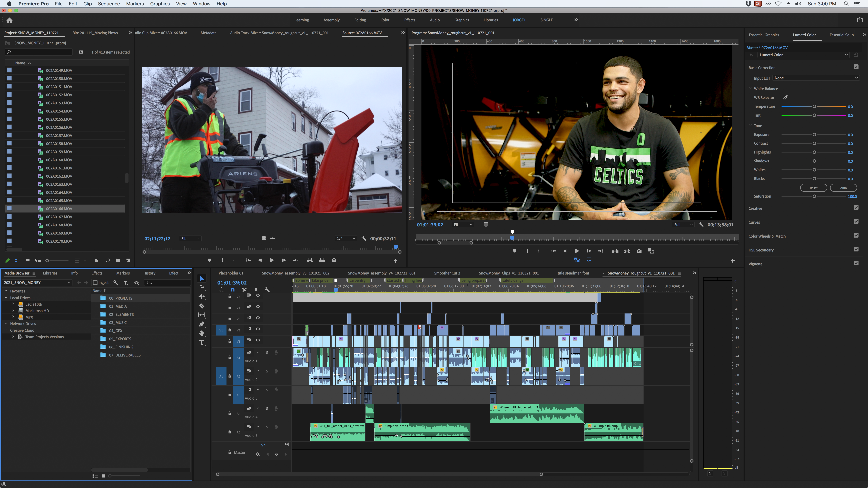Screen dimensions: 868x488
Task: Select the Slip tool
Action: (202, 315)
